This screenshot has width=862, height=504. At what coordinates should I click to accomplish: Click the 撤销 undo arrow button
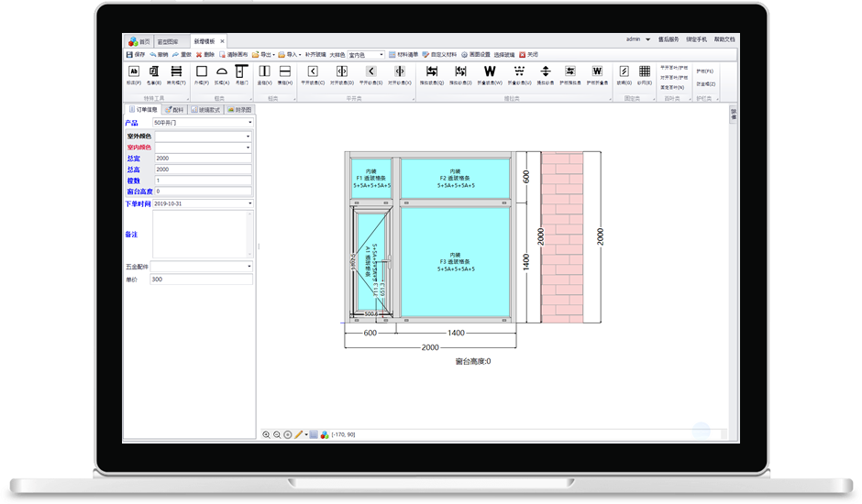point(159,55)
